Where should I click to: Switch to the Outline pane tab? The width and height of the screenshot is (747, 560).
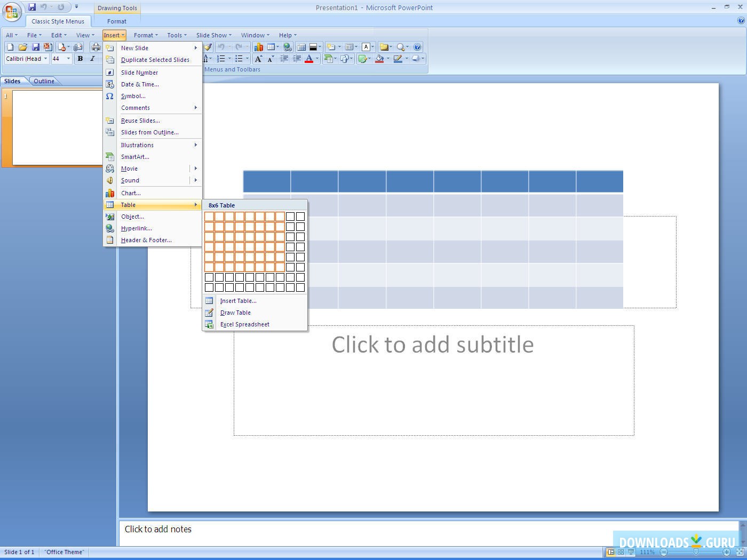click(x=44, y=81)
